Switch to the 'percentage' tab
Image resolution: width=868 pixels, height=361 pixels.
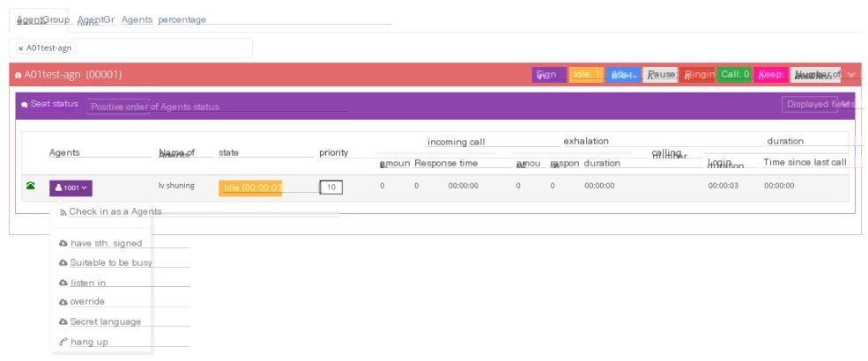coord(182,20)
